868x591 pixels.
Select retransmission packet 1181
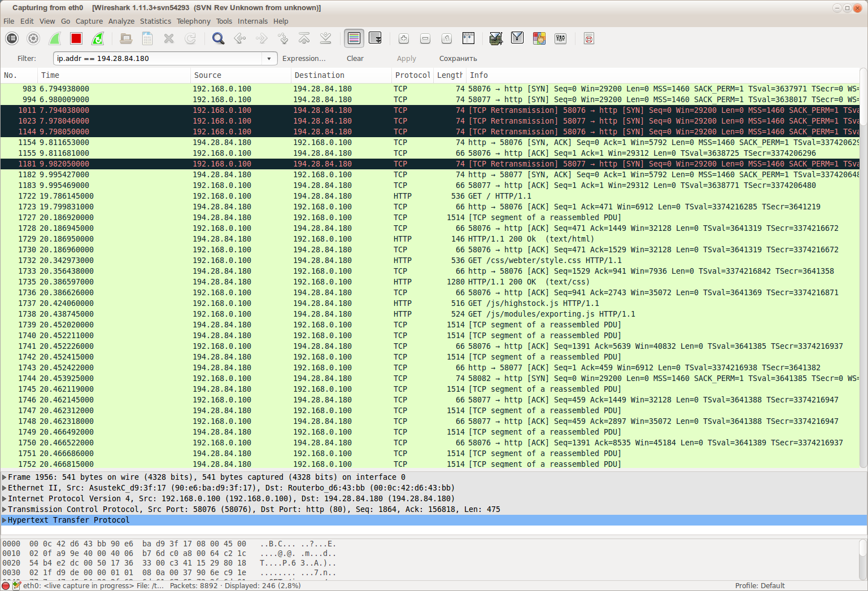click(430, 164)
